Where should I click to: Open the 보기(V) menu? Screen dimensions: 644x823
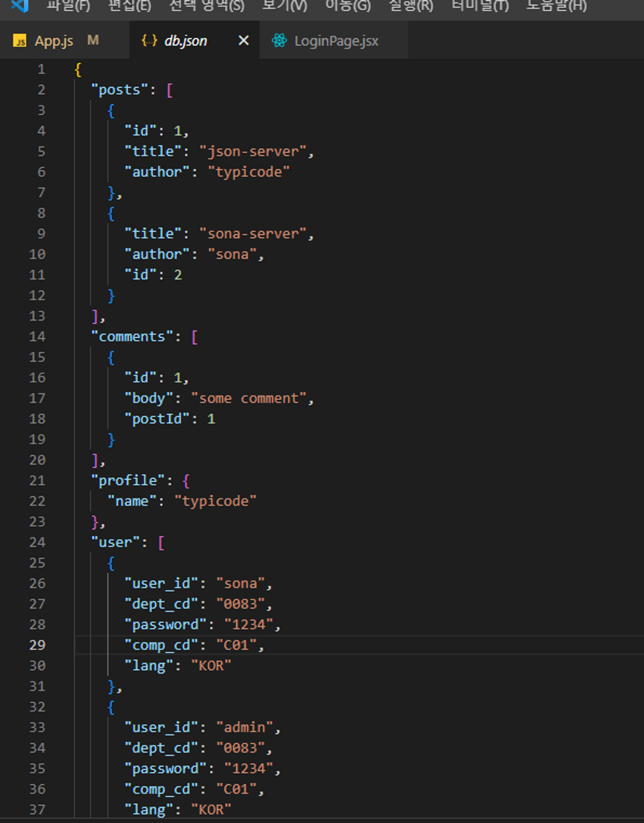pyautogui.click(x=285, y=6)
